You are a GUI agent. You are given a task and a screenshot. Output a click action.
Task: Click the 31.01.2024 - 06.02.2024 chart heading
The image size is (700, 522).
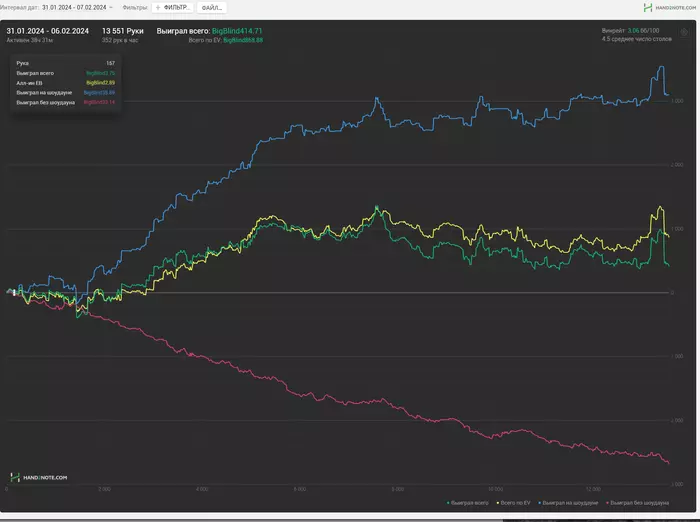(x=47, y=31)
